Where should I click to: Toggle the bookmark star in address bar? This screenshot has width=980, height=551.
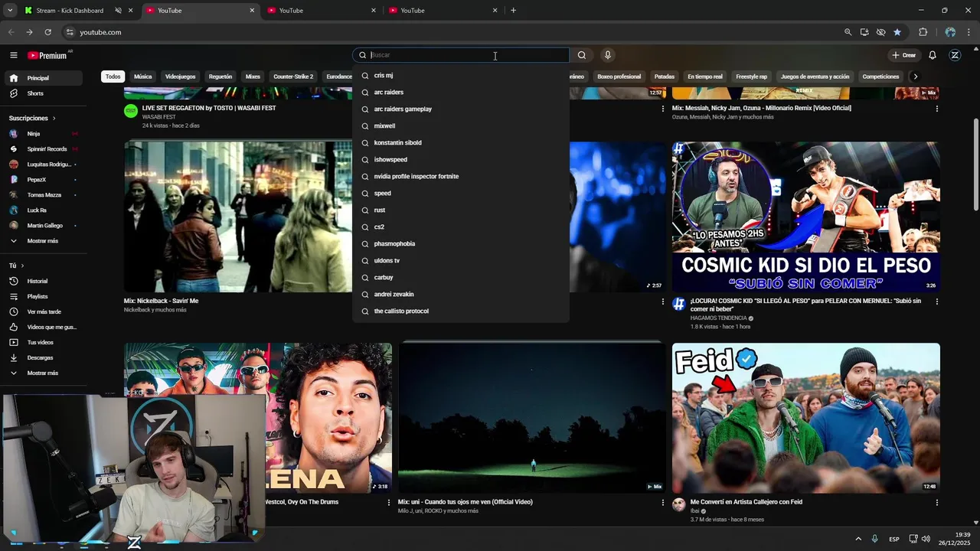click(897, 32)
